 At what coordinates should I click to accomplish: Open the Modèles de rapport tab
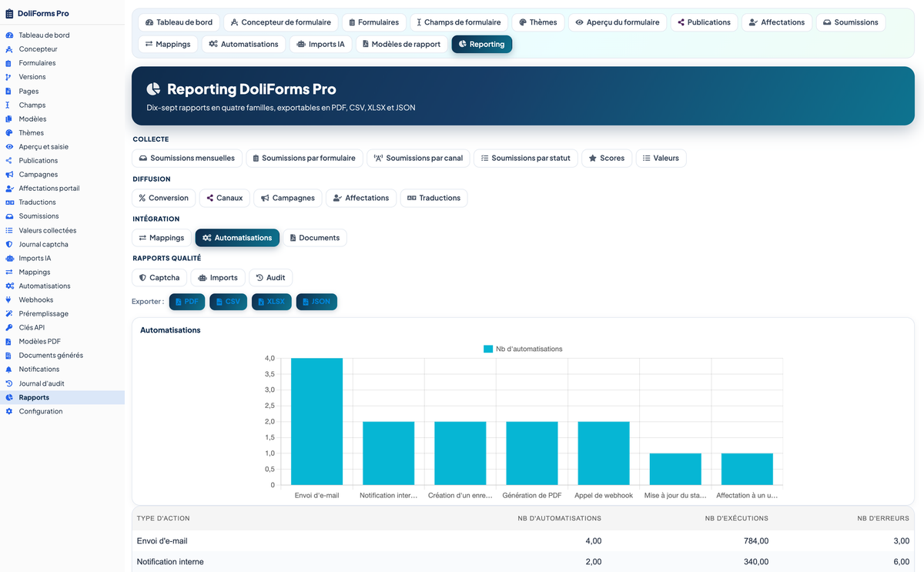coord(400,44)
